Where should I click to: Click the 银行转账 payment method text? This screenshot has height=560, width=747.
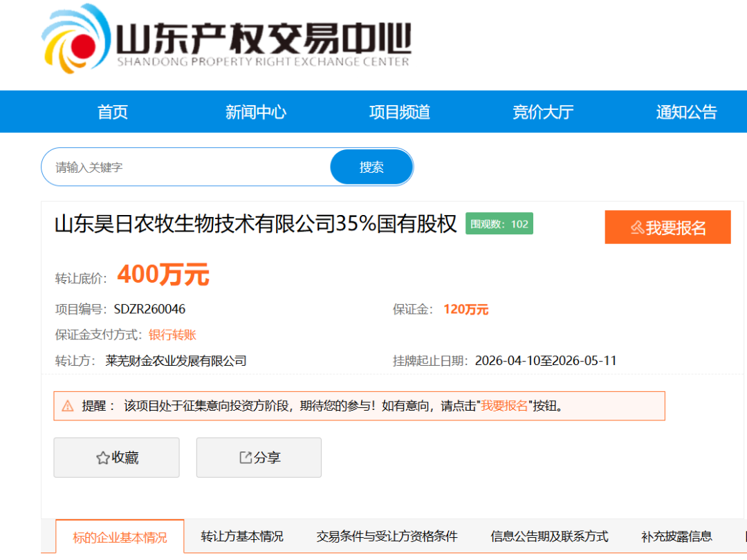[172, 335]
